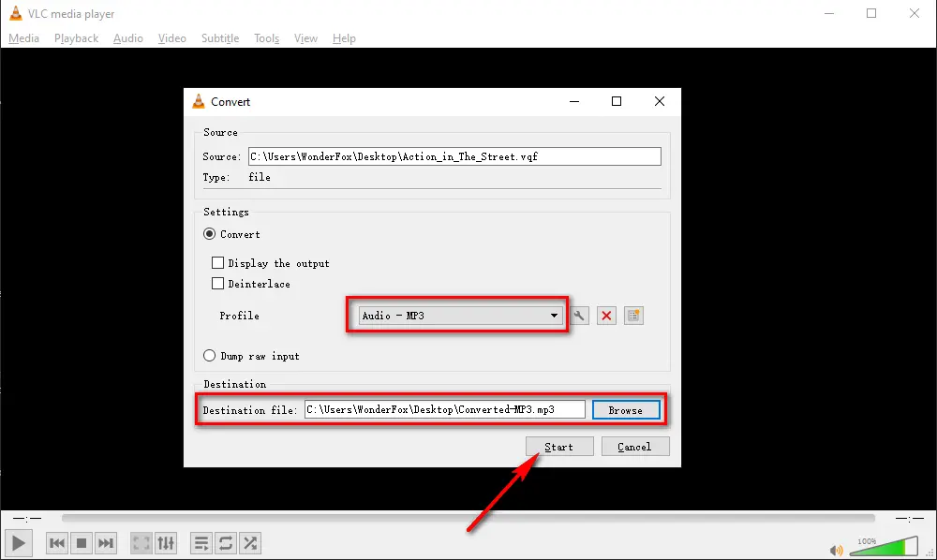Image resolution: width=937 pixels, height=560 pixels.
Task: Select the Convert radio button
Action: pyautogui.click(x=209, y=234)
